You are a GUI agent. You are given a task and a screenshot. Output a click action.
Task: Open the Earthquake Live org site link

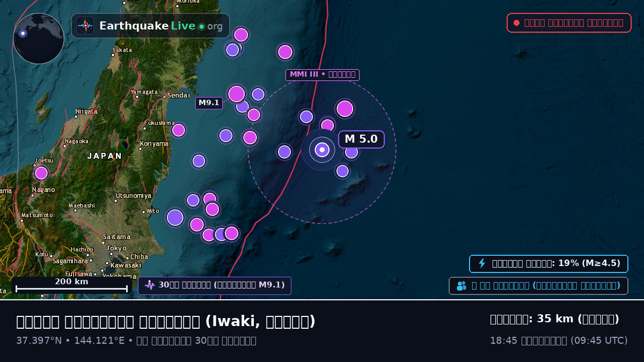tap(151, 26)
